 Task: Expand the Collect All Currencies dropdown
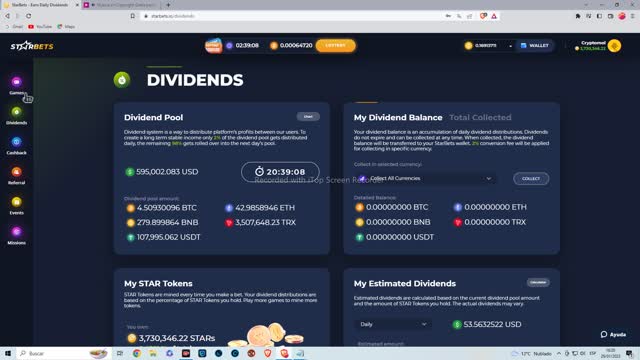pyautogui.click(x=426, y=178)
